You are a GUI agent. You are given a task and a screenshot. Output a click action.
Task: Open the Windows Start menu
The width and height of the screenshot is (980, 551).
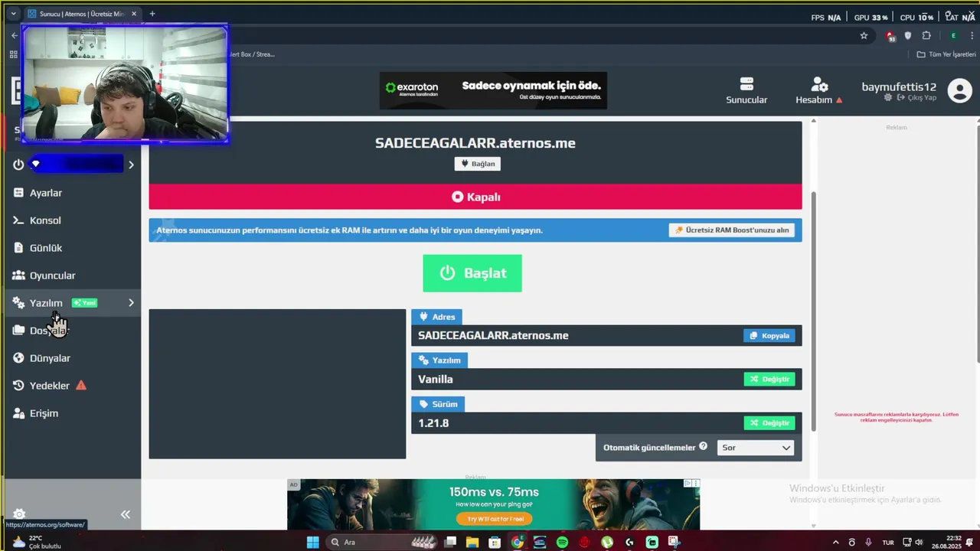coord(312,542)
